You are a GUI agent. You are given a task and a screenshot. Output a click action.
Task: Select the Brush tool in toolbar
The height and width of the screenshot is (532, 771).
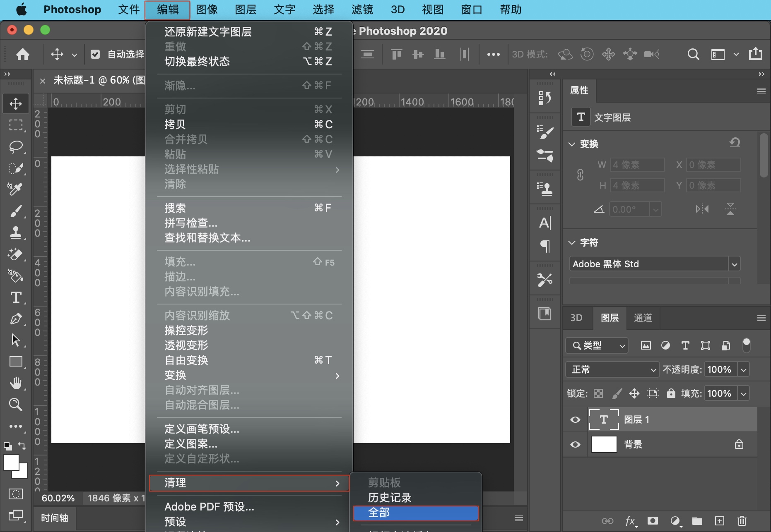(16, 211)
